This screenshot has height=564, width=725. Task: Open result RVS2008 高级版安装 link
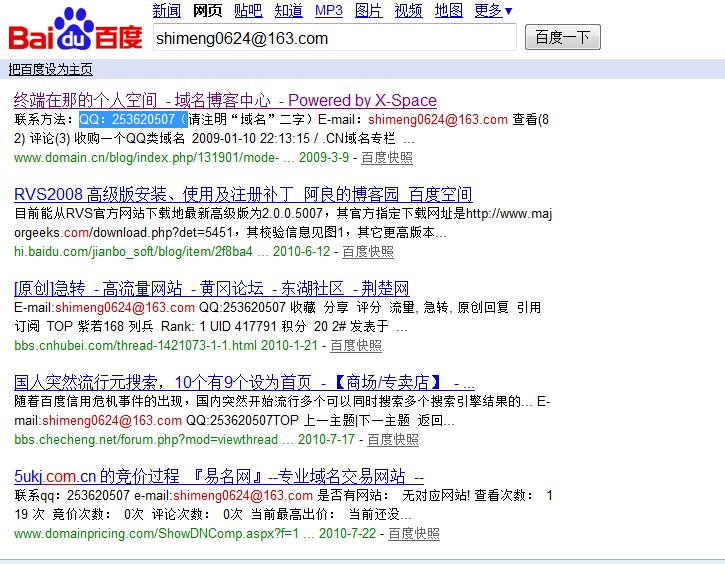tap(243, 194)
